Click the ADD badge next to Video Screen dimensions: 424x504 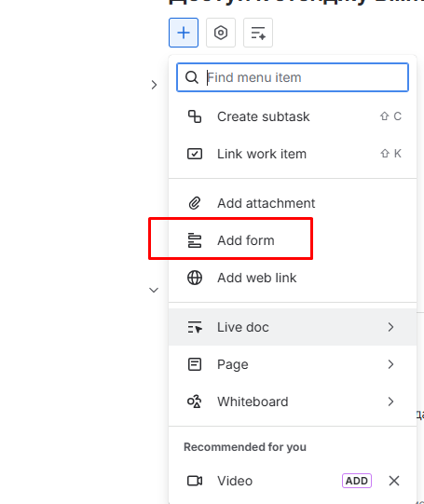pos(357,481)
